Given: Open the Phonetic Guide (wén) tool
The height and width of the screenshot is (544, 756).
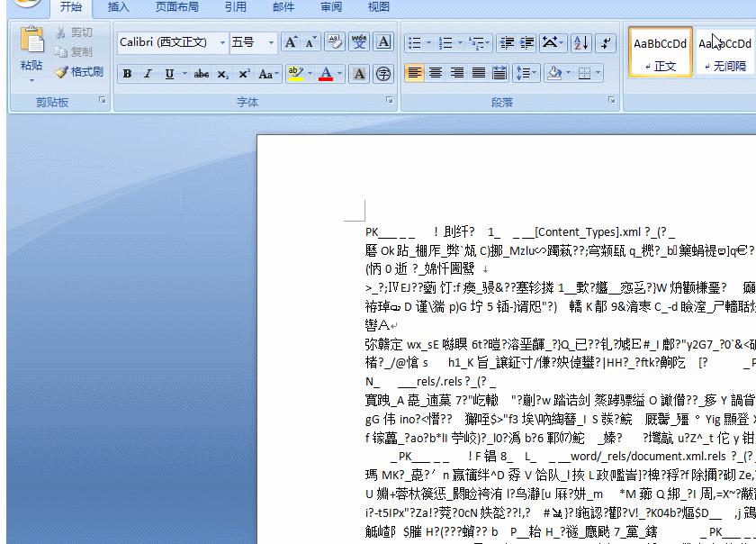Looking at the screenshot, I should 359,42.
